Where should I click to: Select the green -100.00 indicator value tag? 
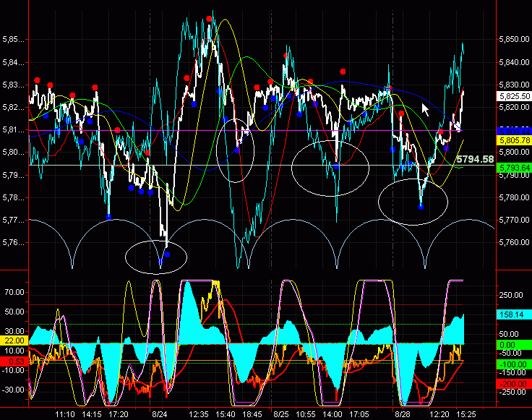click(514, 365)
